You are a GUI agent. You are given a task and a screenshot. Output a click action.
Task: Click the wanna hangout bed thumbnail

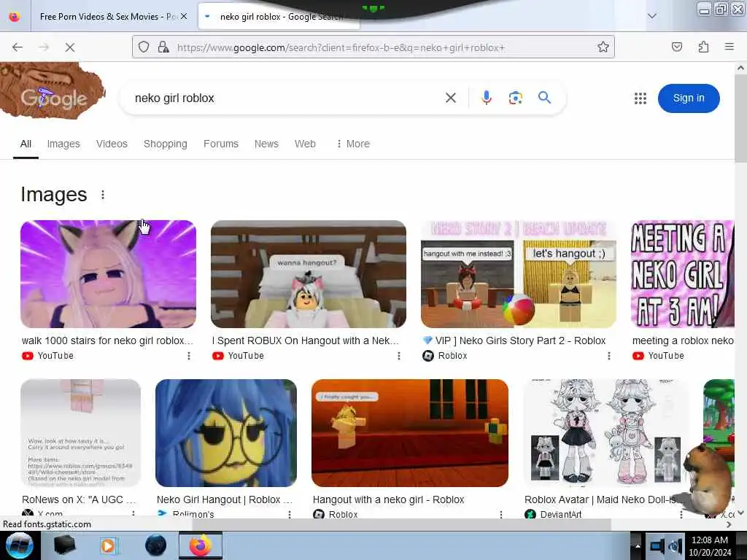pos(309,274)
